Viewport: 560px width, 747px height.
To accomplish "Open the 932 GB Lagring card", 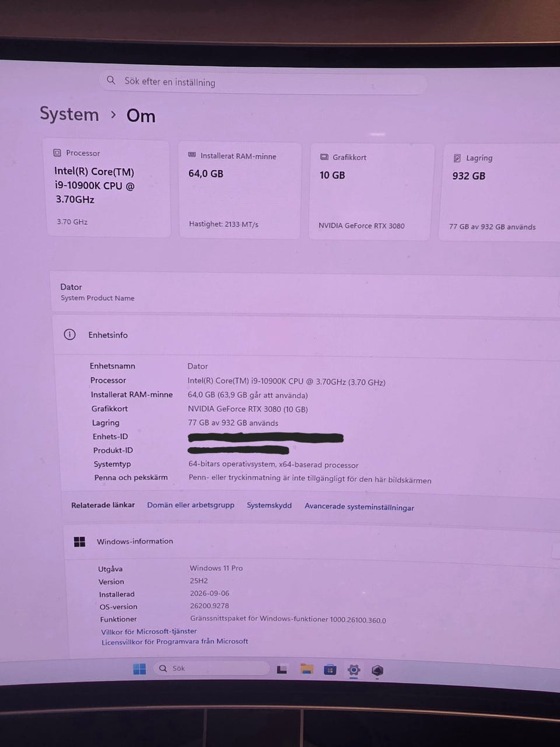I will coord(501,193).
